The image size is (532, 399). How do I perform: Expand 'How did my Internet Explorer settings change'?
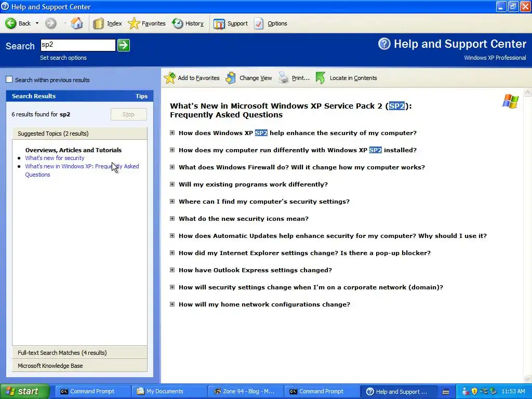[172, 252]
